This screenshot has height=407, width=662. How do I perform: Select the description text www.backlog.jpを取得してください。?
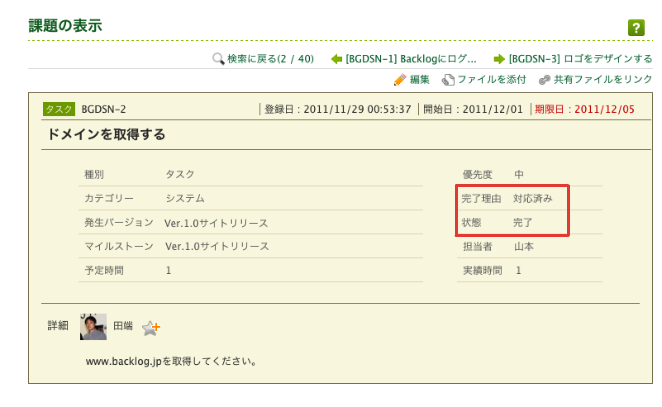pyautogui.click(x=171, y=361)
